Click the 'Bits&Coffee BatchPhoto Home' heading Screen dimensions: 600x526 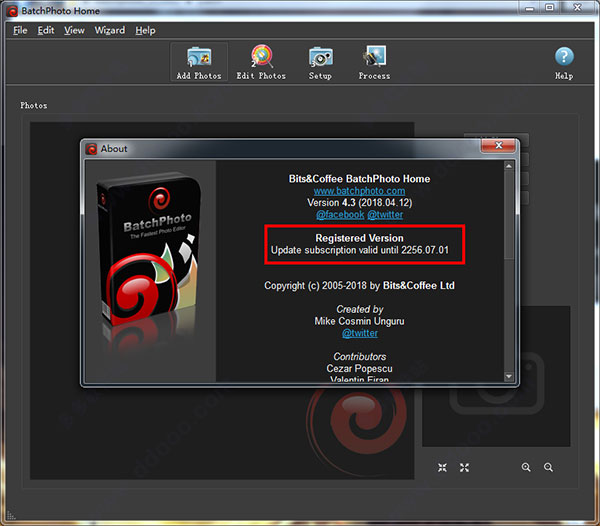click(359, 179)
